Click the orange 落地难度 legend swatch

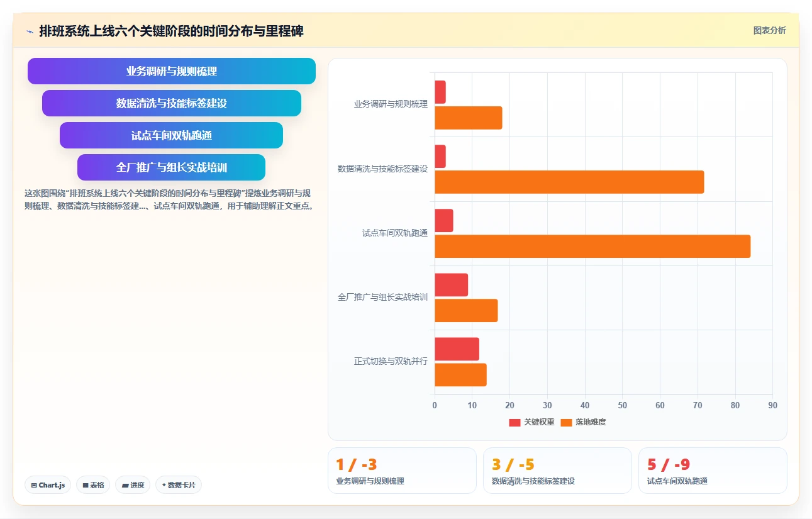[x=567, y=422]
